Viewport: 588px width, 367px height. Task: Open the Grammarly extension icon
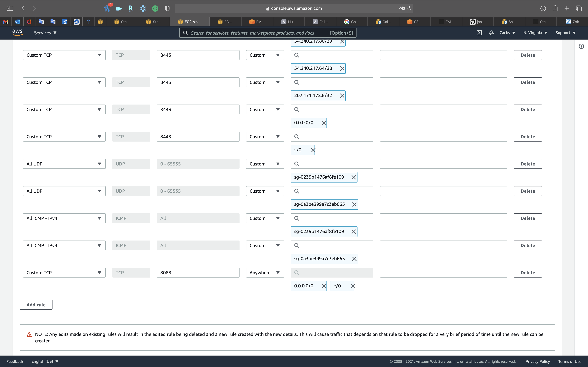tap(155, 9)
